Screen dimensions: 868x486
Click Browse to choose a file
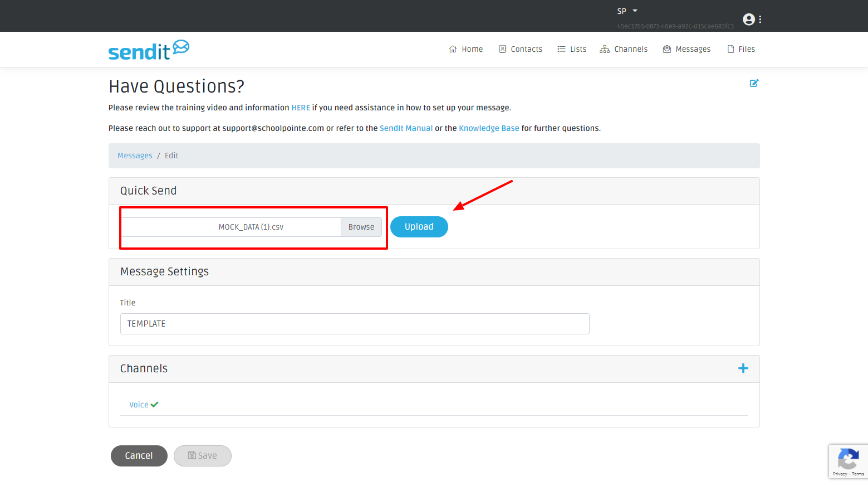tap(361, 227)
